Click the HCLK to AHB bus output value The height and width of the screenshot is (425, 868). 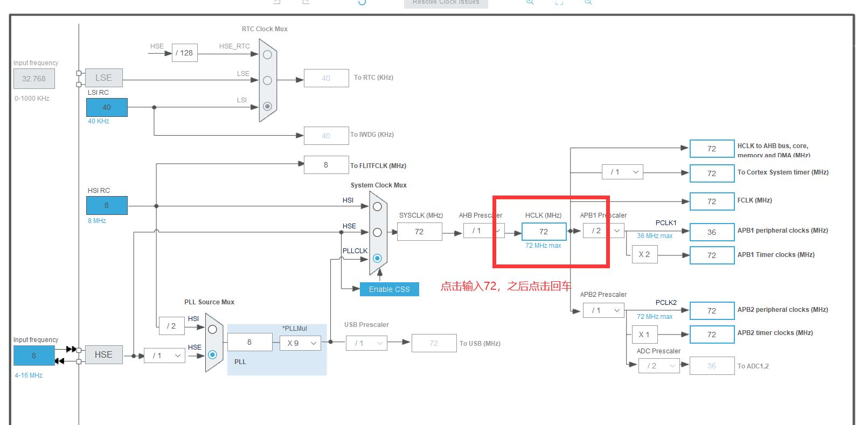coord(712,149)
